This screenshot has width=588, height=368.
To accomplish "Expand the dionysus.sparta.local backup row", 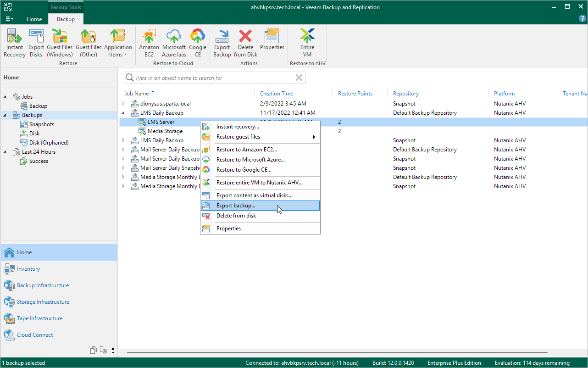I will pos(123,104).
